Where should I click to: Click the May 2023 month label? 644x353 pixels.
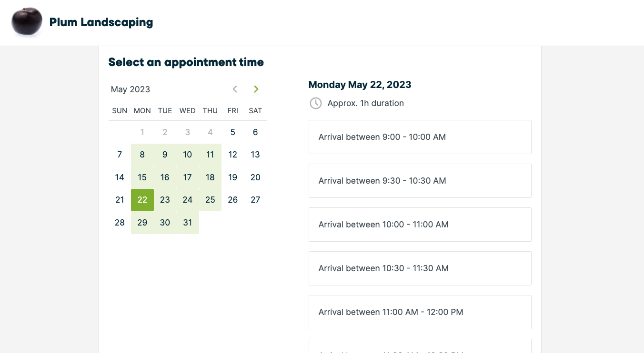pyautogui.click(x=131, y=89)
